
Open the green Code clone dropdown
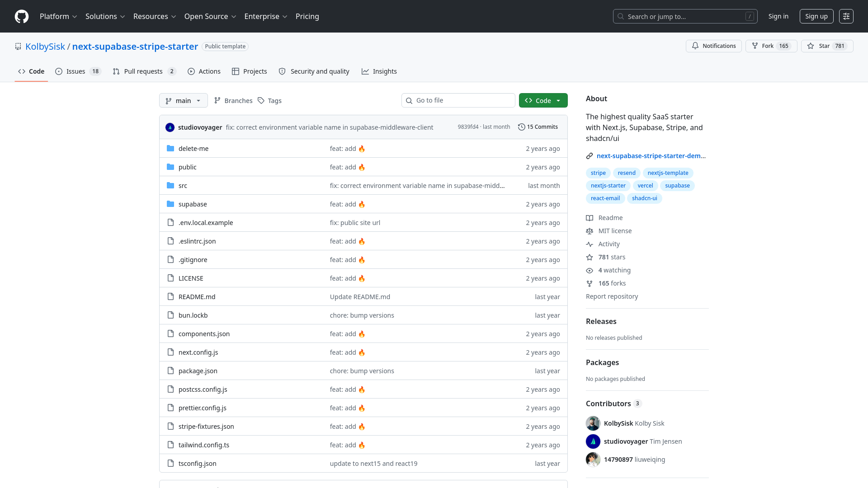pyautogui.click(x=543, y=100)
